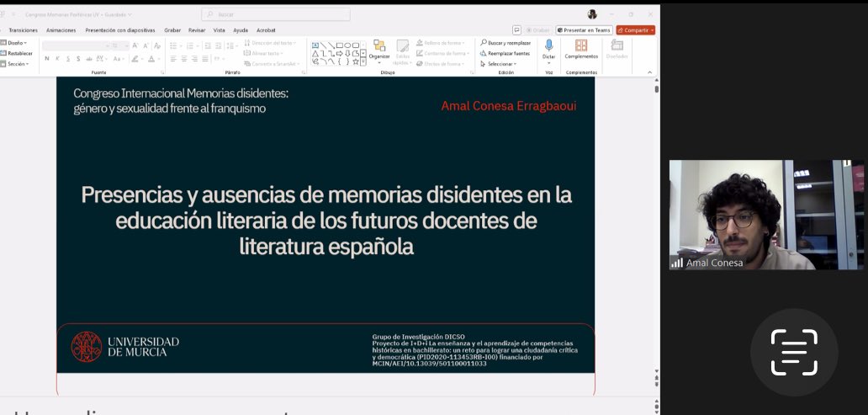Open the Organizar arrange menu
The height and width of the screenshot is (415, 868).
click(x=379, y=50)
